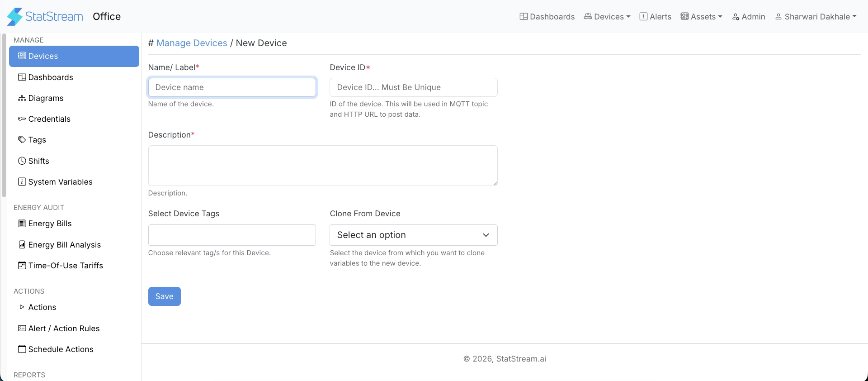This screenshot has height=381, width=868.
Task: Focus the Name/ Label device name field
Action: coord(232,87)
